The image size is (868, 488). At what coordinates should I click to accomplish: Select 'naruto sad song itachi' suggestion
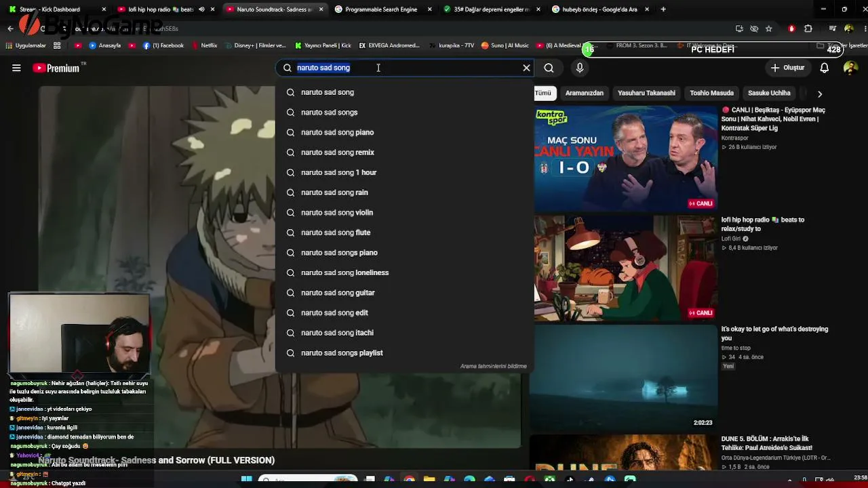coord(404,333)
